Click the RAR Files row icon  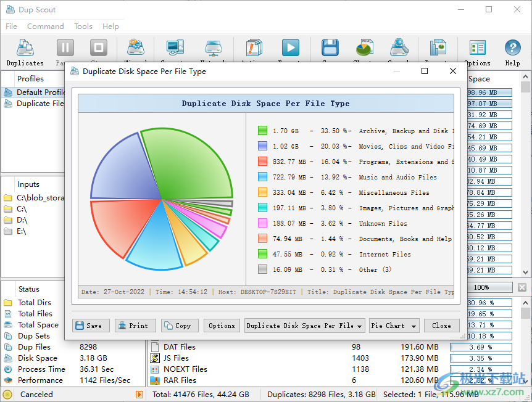pyautogui.click(x=155, y=380)
